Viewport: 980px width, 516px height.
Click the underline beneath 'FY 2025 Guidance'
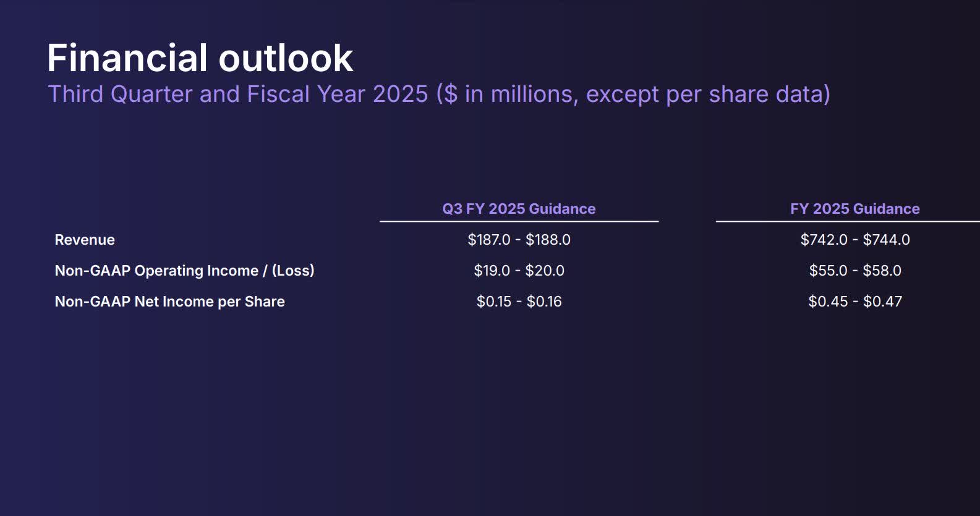point(847,221)
